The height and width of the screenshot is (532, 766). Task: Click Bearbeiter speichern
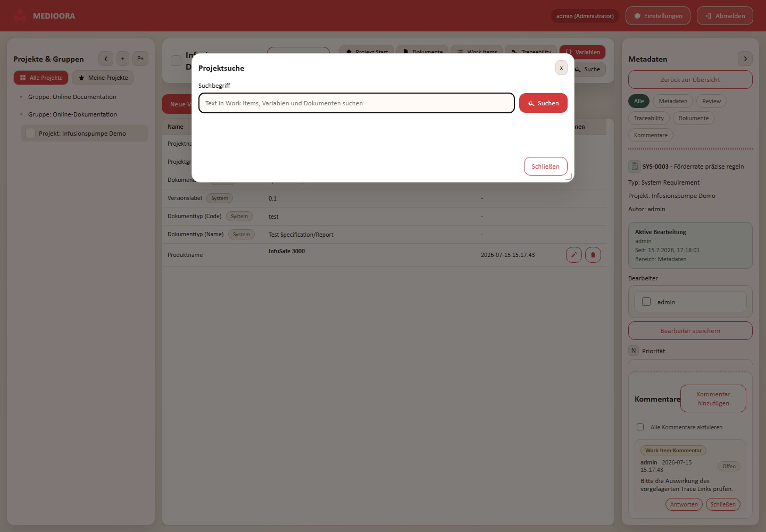coord(690,331)
